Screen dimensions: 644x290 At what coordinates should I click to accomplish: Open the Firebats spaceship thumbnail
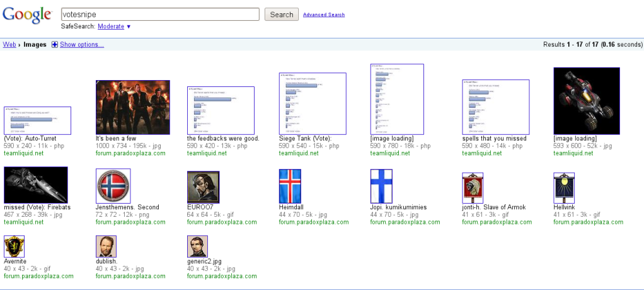click(x=35, y=185)
